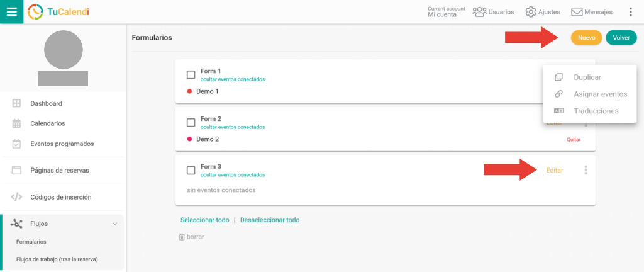644x272 pixels.
Task: Hide connected events for Form 1
Action: 232,79
